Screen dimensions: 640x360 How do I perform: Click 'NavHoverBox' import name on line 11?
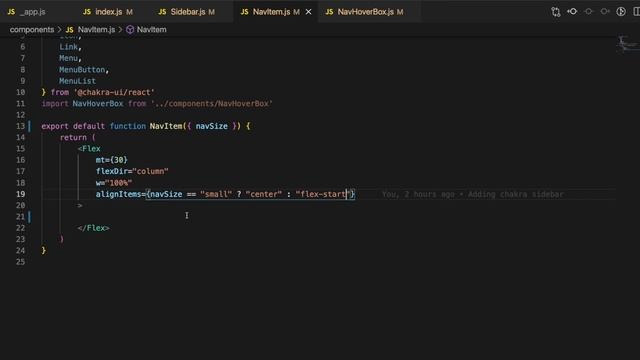98,104
